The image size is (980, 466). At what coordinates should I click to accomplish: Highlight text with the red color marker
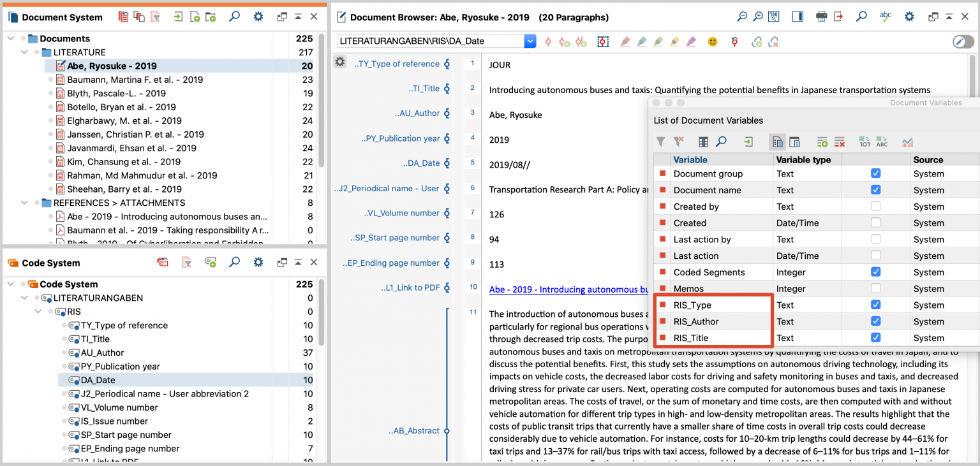(625, 41)
